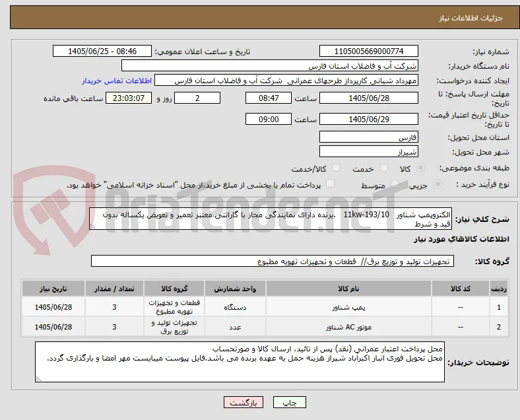520x420 pixels.
Task: Click the کد کالا column header
Action: point(461,289)
